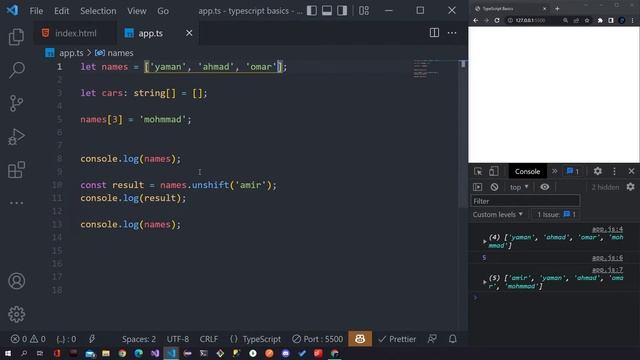Clear the console
640x360 pixels.
tap(494, 187)
